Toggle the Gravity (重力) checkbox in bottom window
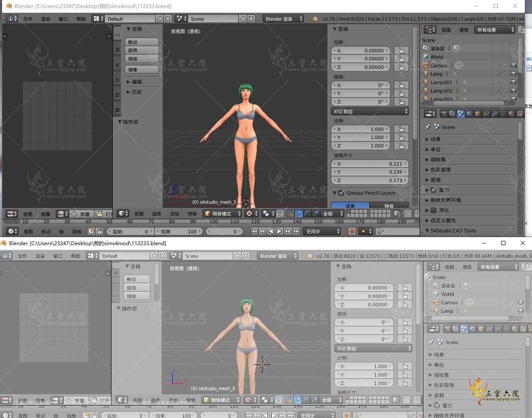 pyautogui.click(x=437, y=405)
